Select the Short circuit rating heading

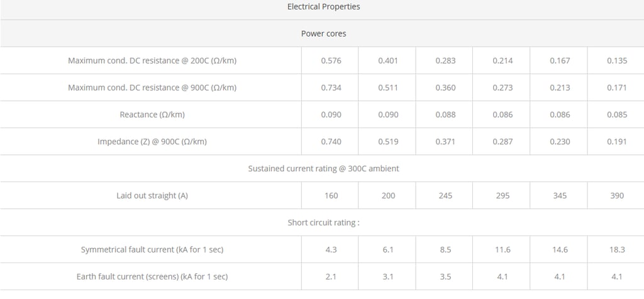tap(324, 222)
